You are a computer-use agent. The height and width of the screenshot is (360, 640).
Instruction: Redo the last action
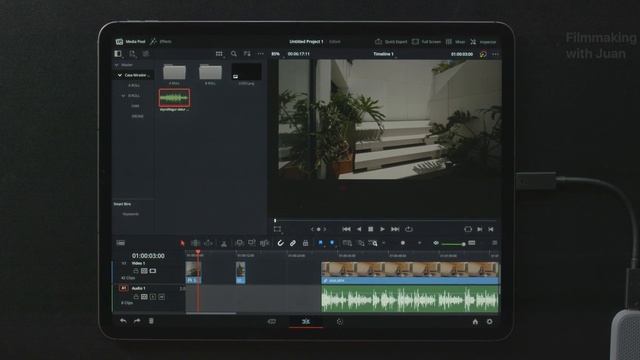(x=137, y=321)
